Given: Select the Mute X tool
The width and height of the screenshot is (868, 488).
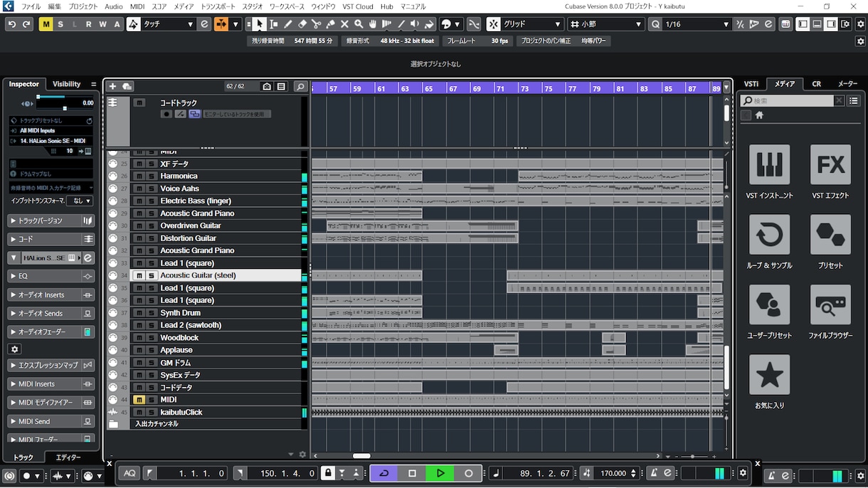Looking at the screenshot, I should click(x=344, y=24).
